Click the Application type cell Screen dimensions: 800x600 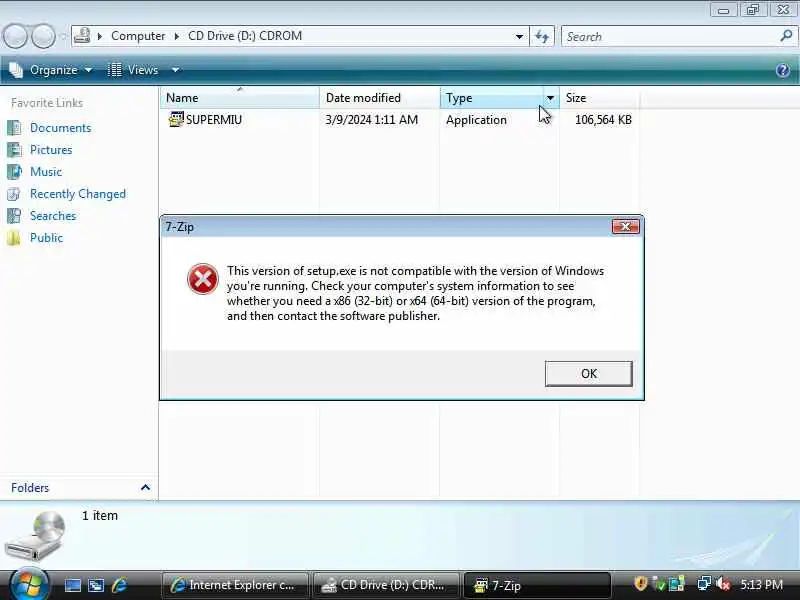(x=476, y=120)
